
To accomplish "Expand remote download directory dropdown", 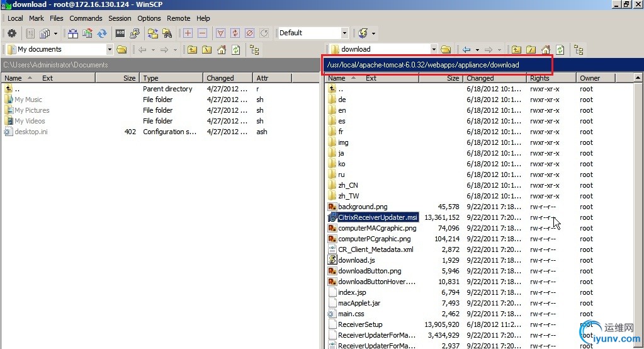I will (434, 49).
